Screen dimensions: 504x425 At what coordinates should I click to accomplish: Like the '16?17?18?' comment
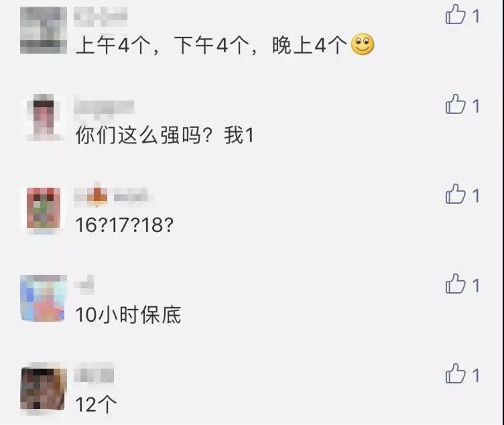tap(455, 194)
